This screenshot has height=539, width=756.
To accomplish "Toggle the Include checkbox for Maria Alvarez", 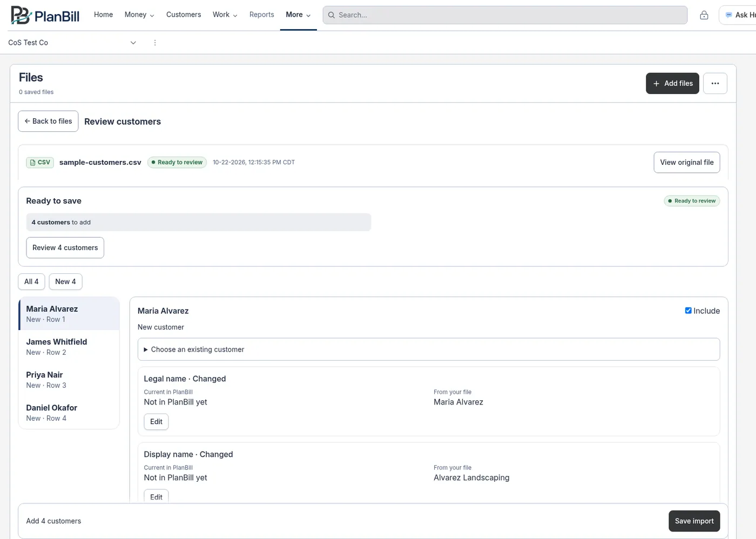I will pyautogui.click(x=688, y=311).
